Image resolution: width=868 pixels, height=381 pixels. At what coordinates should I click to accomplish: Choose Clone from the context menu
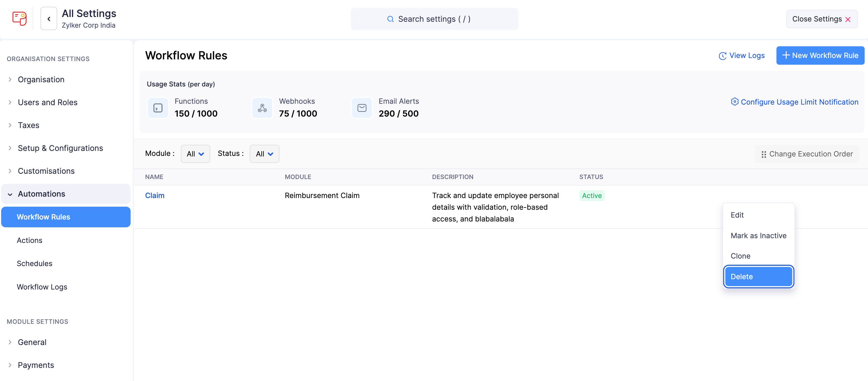point(759,256)
